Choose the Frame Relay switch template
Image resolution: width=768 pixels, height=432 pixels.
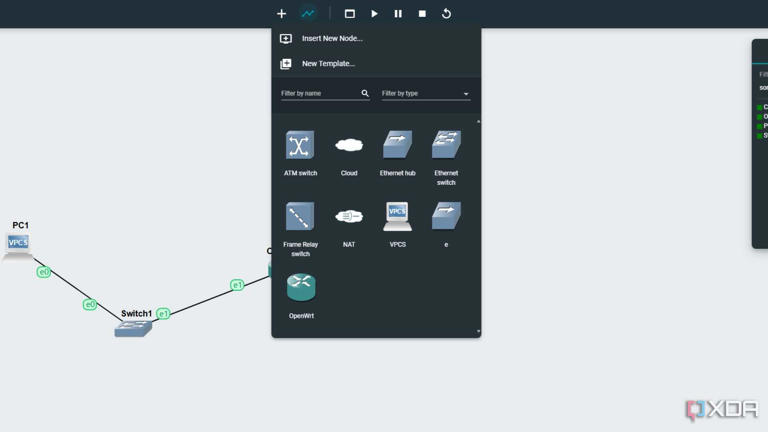pos(300,217)
